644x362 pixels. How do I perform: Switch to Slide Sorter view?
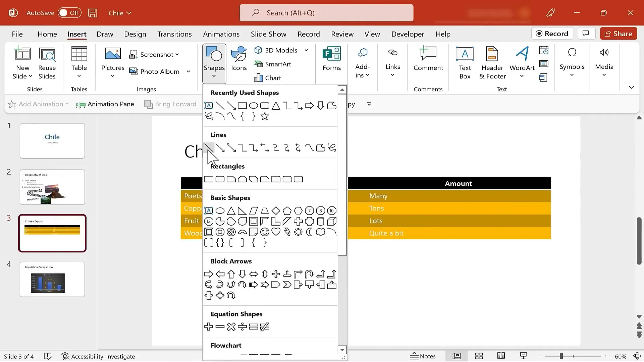(479, 356)
